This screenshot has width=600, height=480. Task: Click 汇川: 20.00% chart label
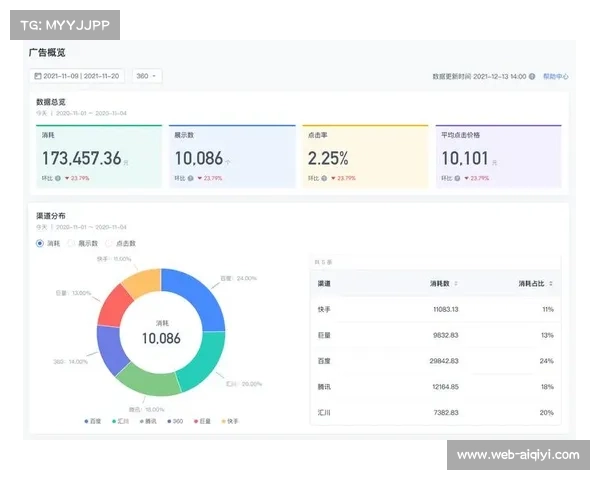coord(244,384)
